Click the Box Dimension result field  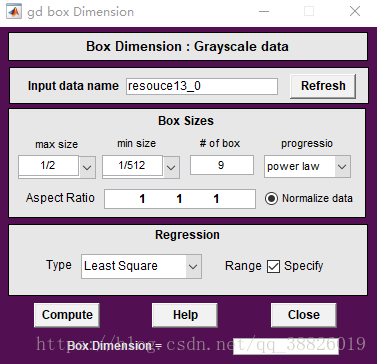[286, 346]
